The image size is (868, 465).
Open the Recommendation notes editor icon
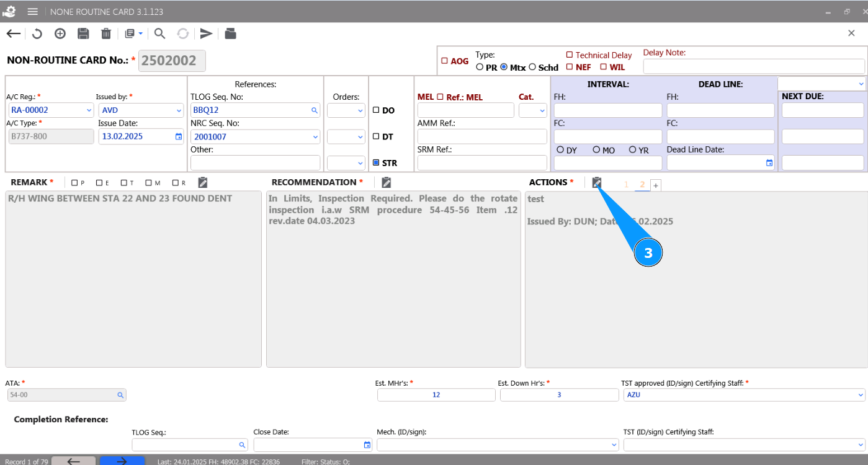[x=386, y=182]
